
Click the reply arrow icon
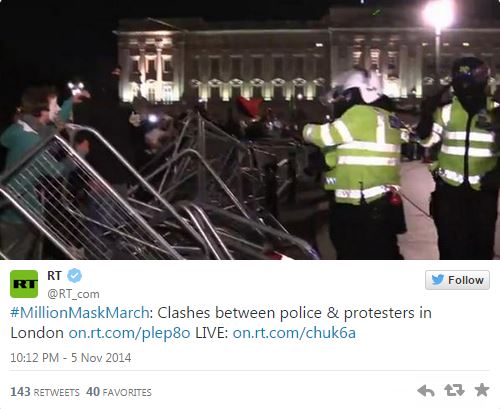(x=426, y=390)
